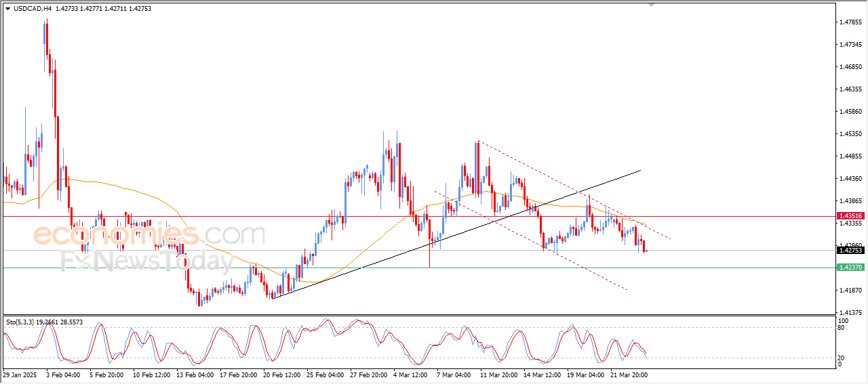Click the economies.com watermark logo
Image resolution: width=868 pixels, height=384 pixels.
149,235
